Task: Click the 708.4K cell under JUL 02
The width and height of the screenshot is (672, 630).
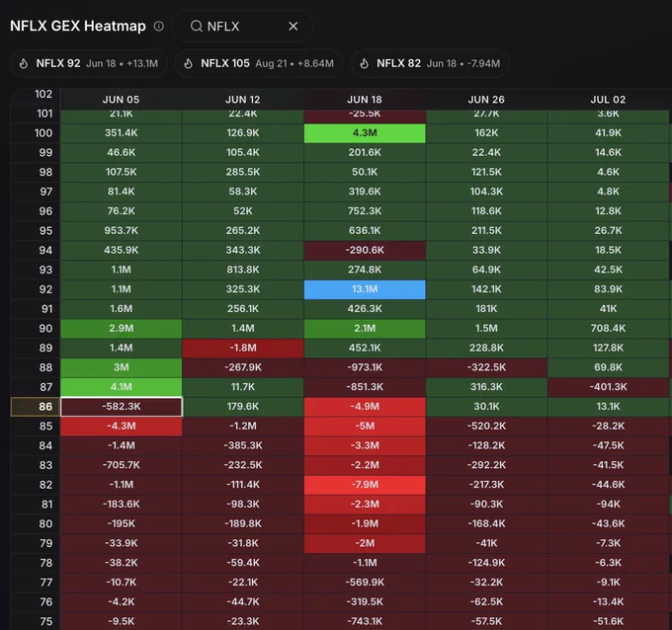Action: [x=608, y=328]
